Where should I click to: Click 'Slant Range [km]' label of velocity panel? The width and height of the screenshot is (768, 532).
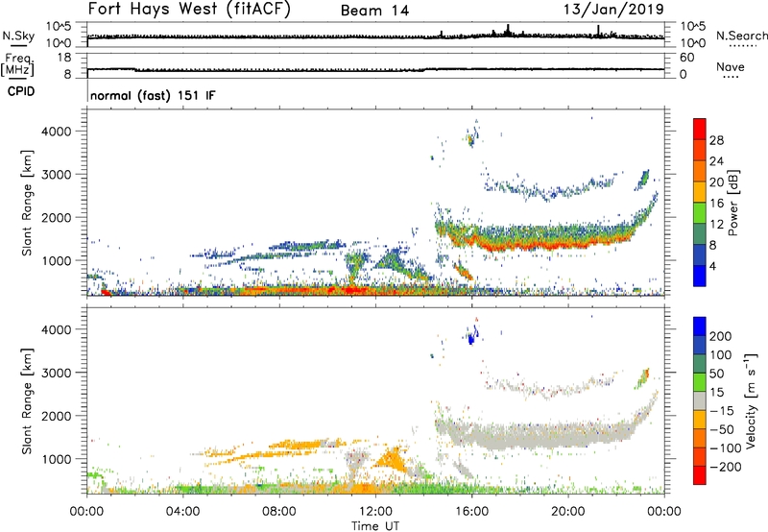coord(27,400)
